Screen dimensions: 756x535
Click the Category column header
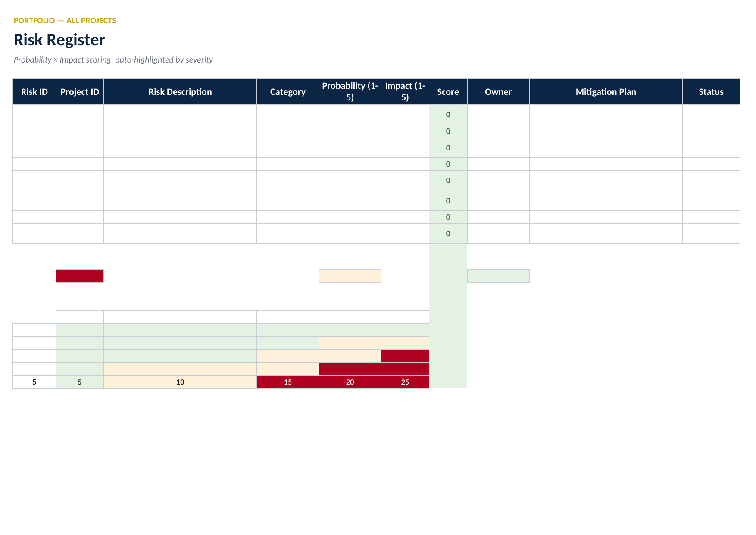click(x=288, y=92)
